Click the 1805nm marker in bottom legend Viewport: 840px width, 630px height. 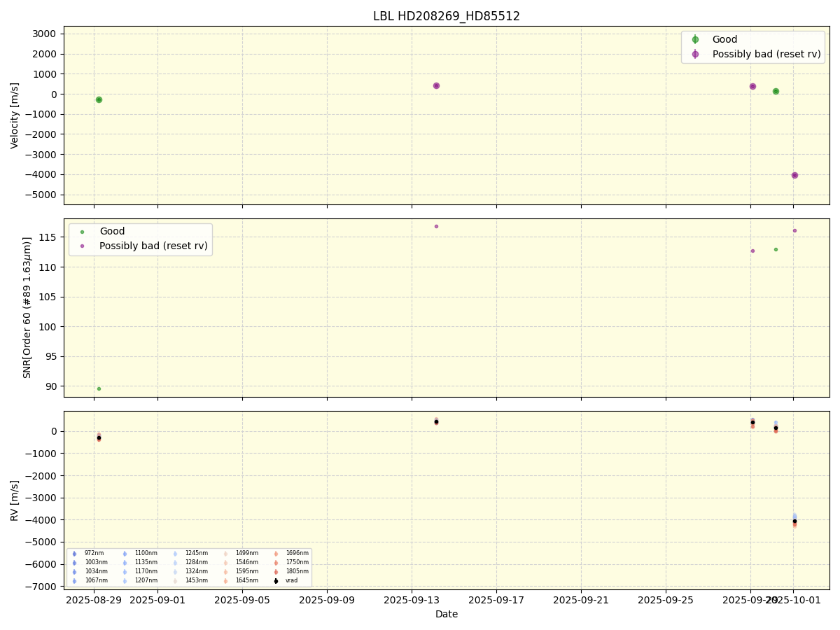pos(276,571)
